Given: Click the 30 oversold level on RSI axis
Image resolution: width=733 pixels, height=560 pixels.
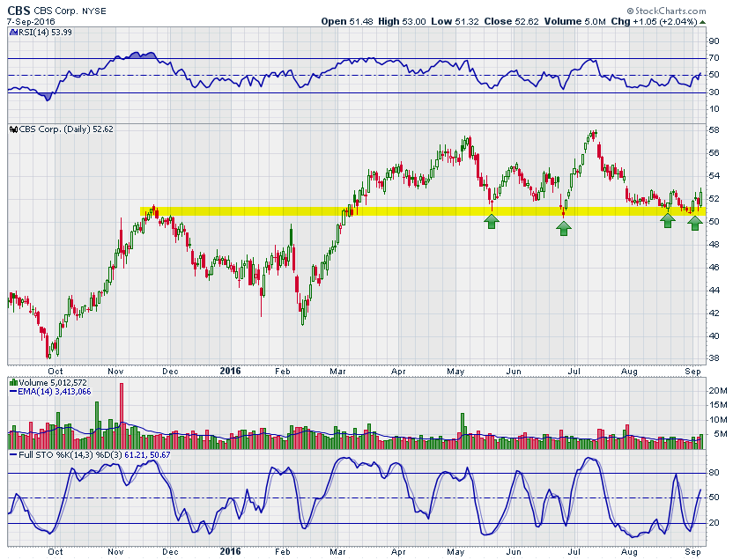Looking at the screenshot, I should click(714, 92).
